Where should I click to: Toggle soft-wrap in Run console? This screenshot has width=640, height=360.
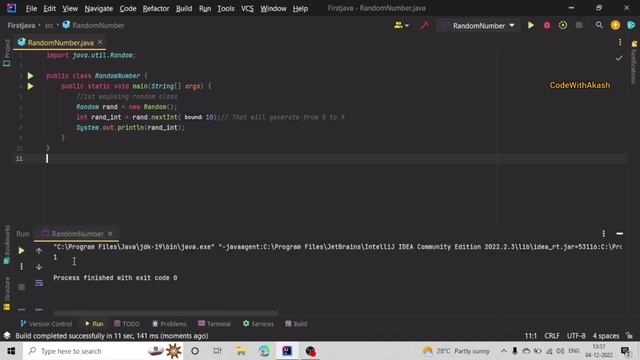[x=39, y=283]
